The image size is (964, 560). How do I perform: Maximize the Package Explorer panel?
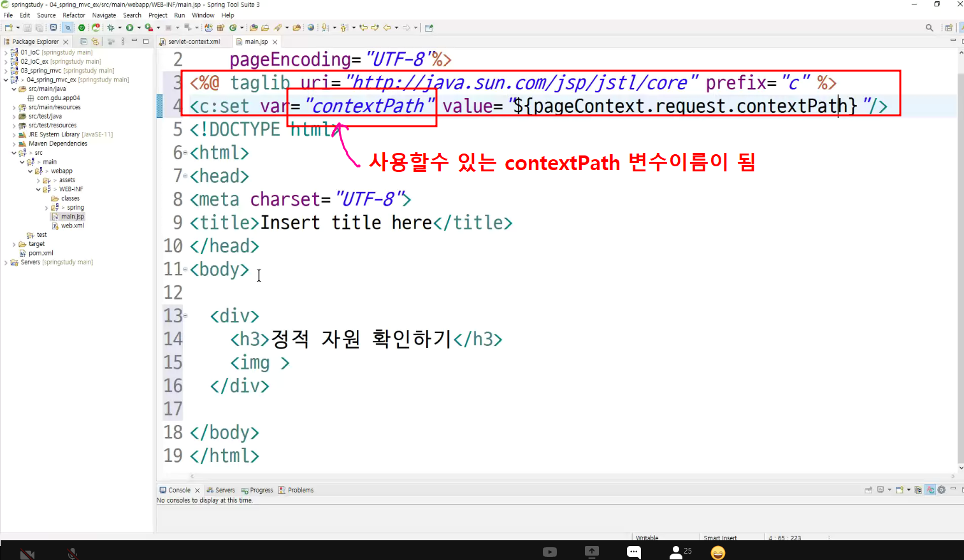pyautogui.click(x=146, y=41)
